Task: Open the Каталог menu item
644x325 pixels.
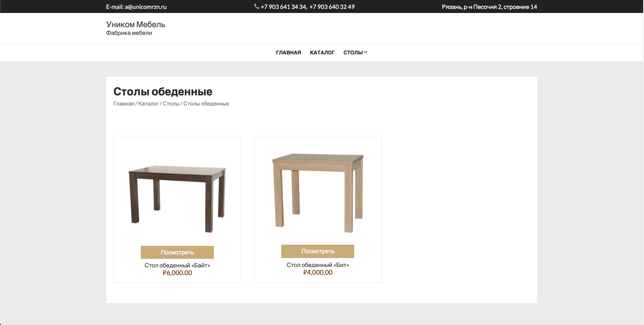Action: 322,53
